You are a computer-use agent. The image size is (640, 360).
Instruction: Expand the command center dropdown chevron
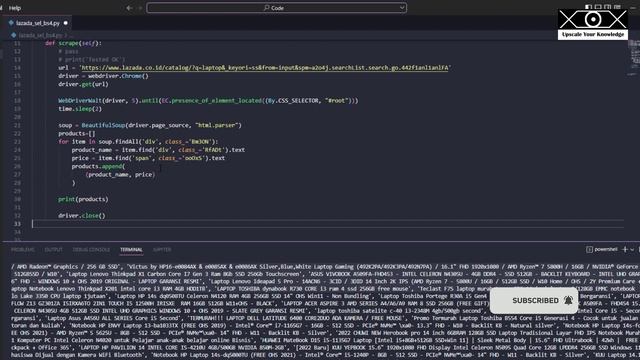[402, 8]
